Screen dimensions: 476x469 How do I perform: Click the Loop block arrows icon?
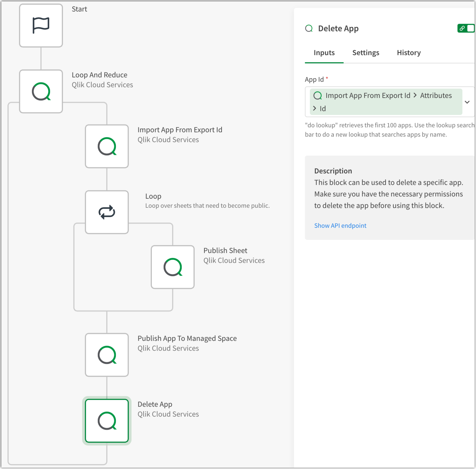pyautogui.click(x=107, y=212)
